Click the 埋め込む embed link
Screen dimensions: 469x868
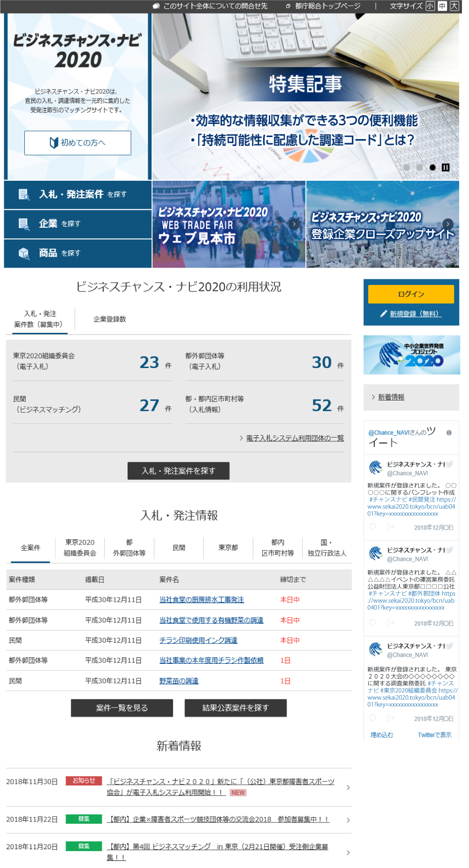tap(382, 735)
